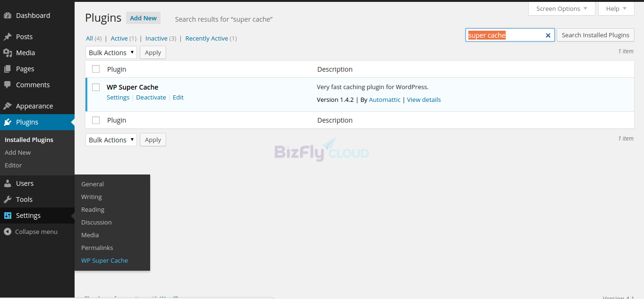
Task: Click the Posts pushpin icon
Action: (8, 37)
